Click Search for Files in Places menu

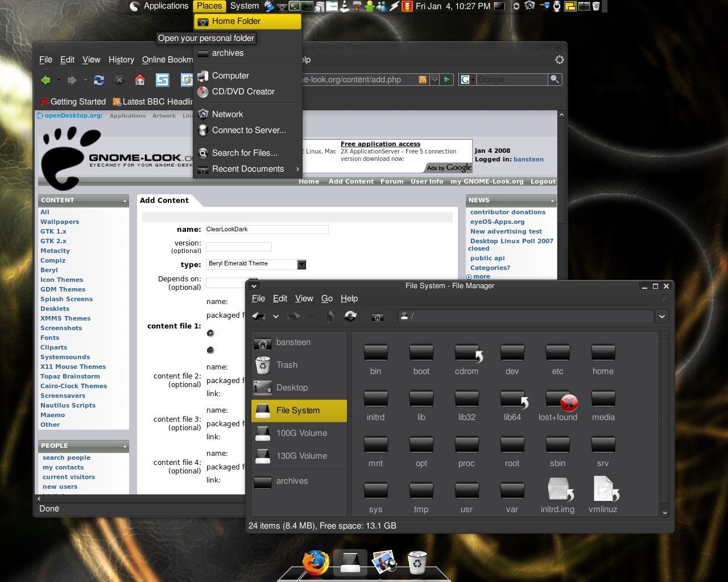coord(247,153)
